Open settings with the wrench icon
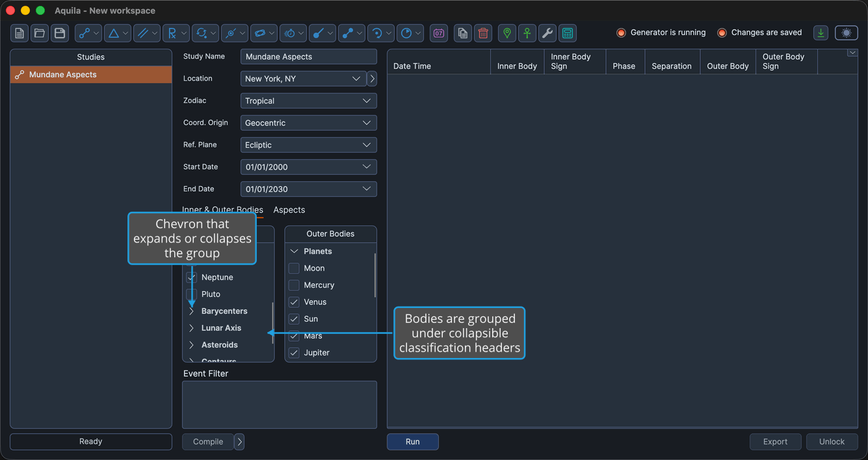The height and width of the screenshot is (460, 868). point(547,33)
